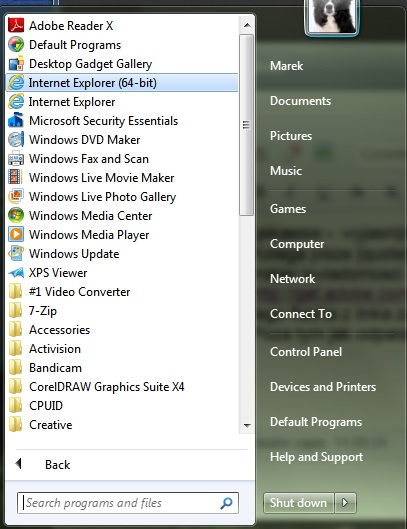Click the "Windows Update" label text
The height and width of the screenshot is (529, 407).
(x=74, y=254)
